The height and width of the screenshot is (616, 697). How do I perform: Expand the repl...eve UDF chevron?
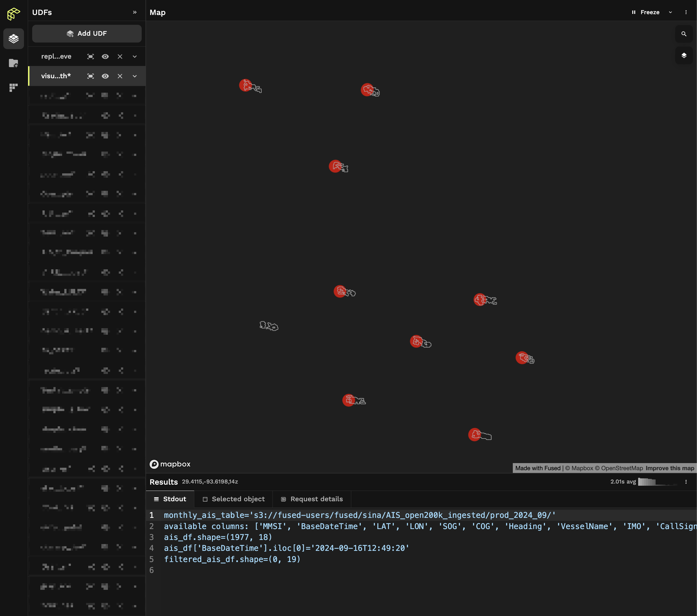point(135,57)
